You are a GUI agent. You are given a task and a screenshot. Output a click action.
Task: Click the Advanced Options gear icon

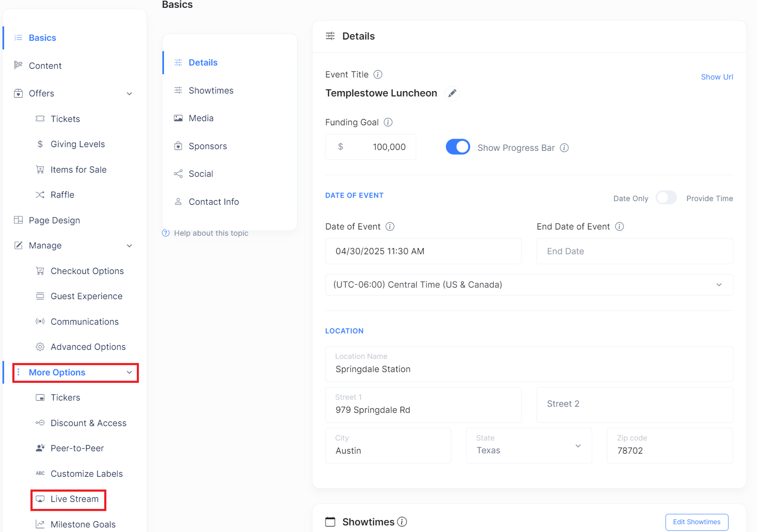[x=40, y=347]
